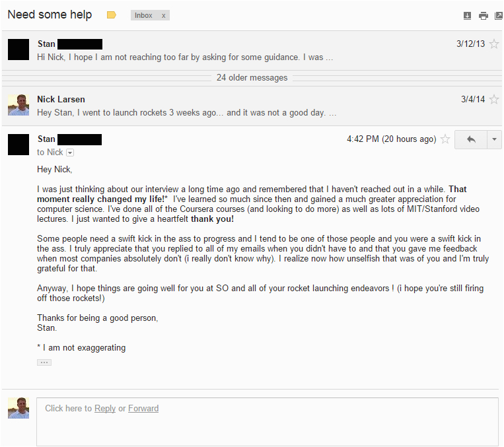This screenshot has height=447, width=504.
Task: Open conversation in new window icon
Action: (497, 16)
